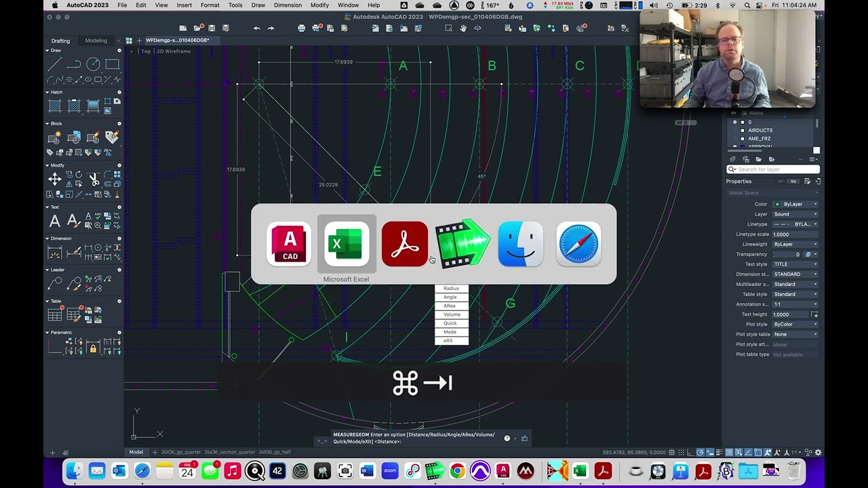Switch to AutoCAD in app switcher
Viewport: 868px width, 488px height.
[290, 244]
